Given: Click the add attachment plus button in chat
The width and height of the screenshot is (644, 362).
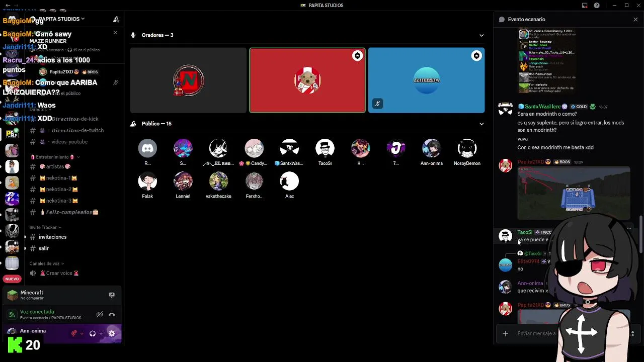Looking at the screenshot, I should pyautogui.click(x=505, y=333).
